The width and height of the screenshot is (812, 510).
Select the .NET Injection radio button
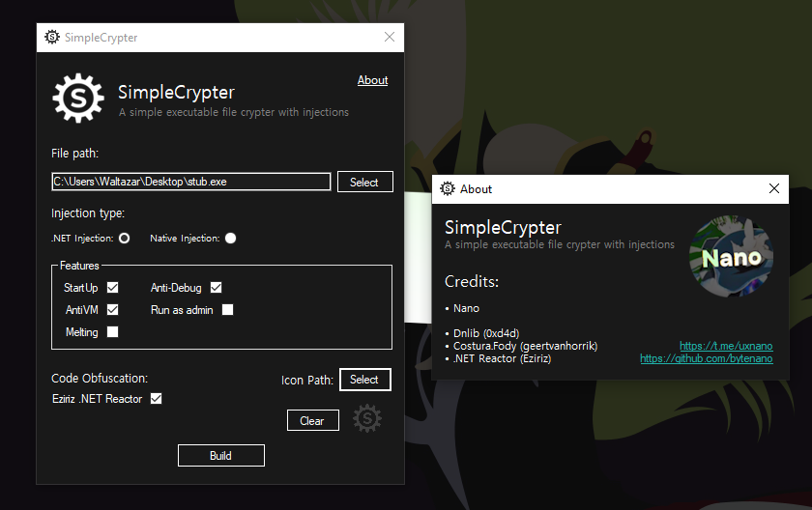click(125, 238)
